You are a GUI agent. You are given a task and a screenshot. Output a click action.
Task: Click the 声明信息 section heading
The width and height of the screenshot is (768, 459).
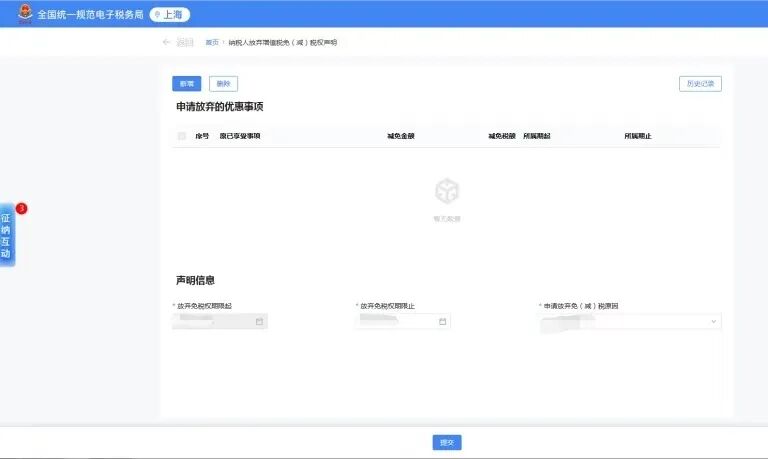[195, 280]
